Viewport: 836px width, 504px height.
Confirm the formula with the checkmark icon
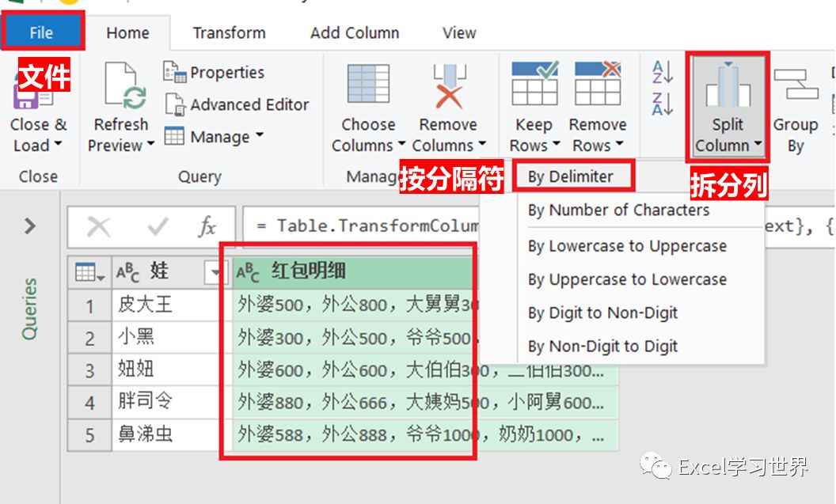(x=158, y=227)
